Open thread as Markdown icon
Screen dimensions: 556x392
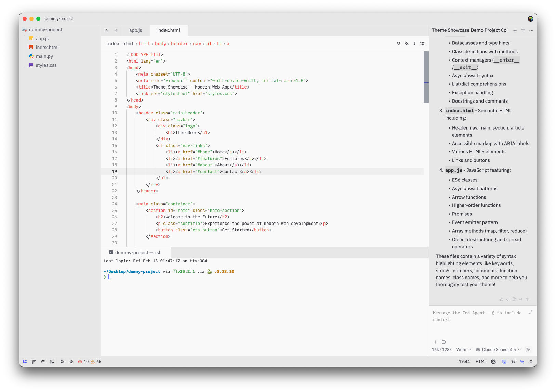(514, 299)
